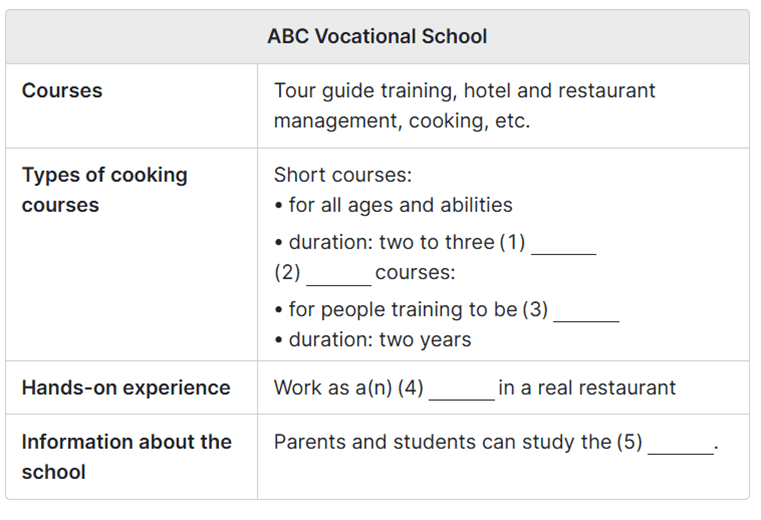The image size is (761, 520).
Task: Select the 'Information about the school' label
Action: tap(126, 456)
